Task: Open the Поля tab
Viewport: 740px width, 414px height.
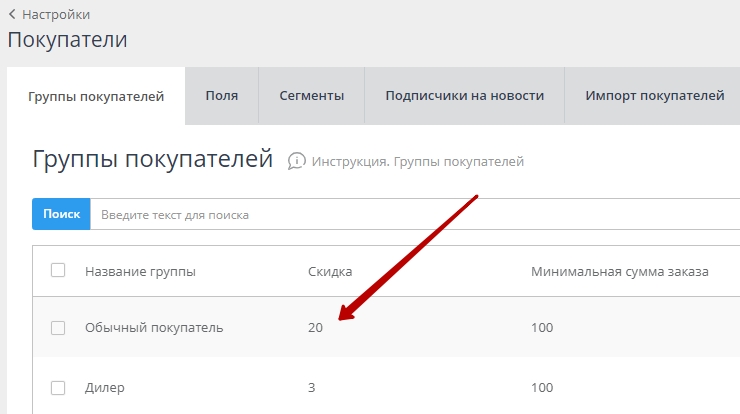Action: pyautogui.click(x=221, y=96)
